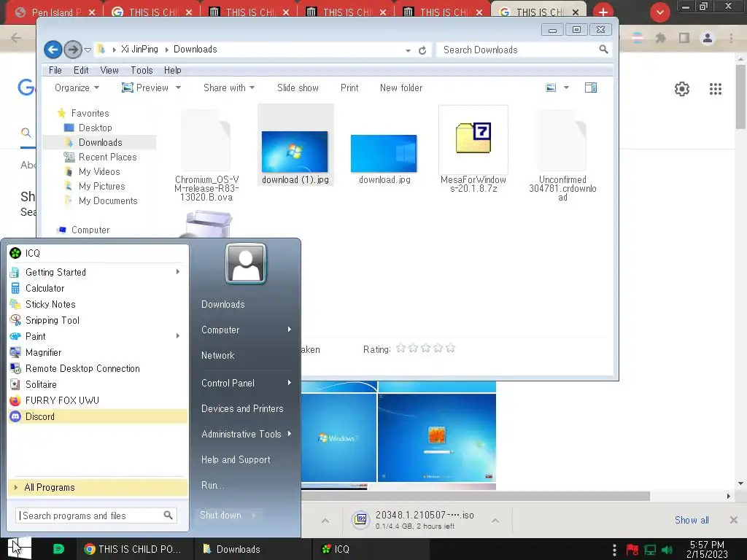Image resolution: width=747 pixels, height=560 pixels.
Task: Open Devices and Printers
Action: (242, 408)
